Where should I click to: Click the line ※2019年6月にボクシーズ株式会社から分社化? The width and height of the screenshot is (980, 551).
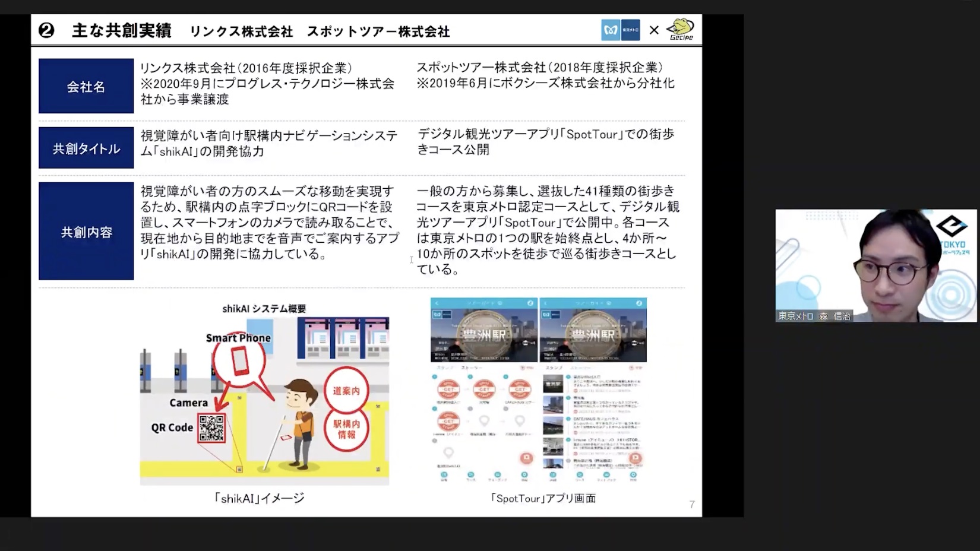546,83
